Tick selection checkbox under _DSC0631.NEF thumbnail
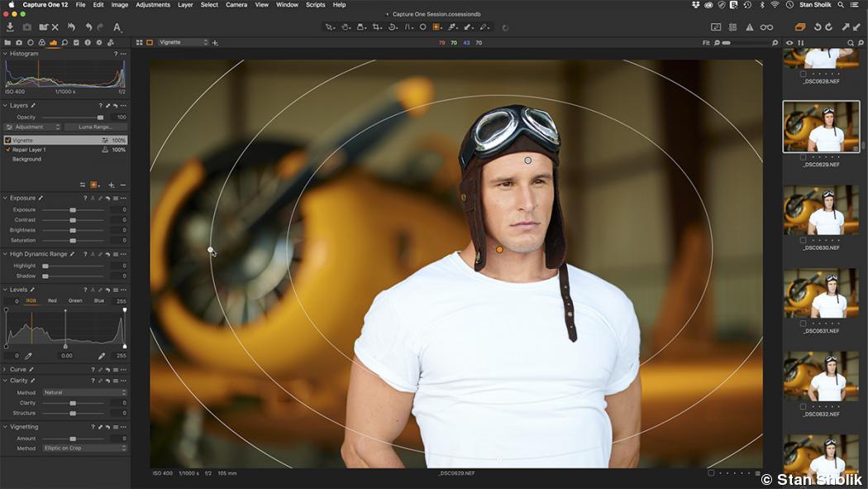Viewport: 868px width, 489px height. 803,323
